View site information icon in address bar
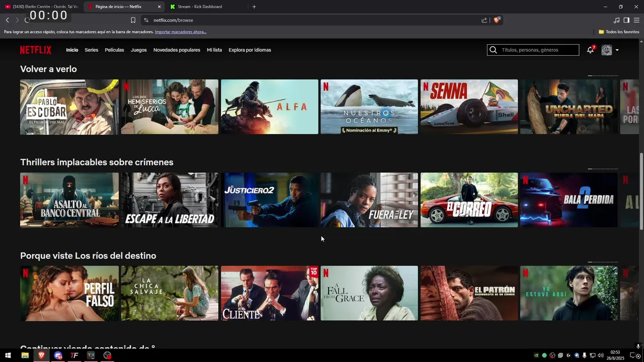 (146, 20)
